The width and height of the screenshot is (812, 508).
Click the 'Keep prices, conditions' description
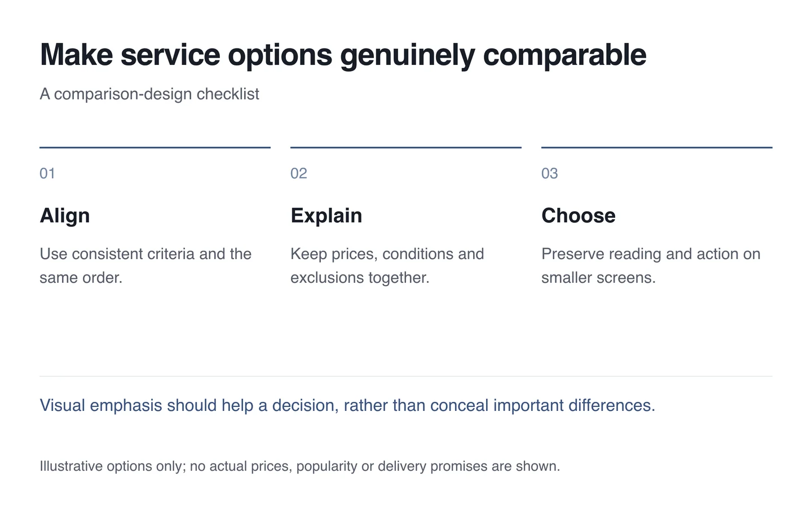point(387,266)
